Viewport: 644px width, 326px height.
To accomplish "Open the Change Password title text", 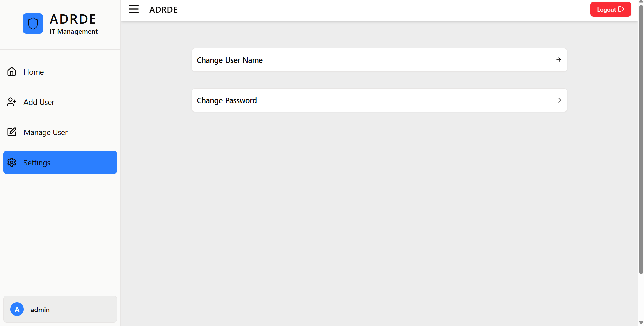I will (227, 100).
